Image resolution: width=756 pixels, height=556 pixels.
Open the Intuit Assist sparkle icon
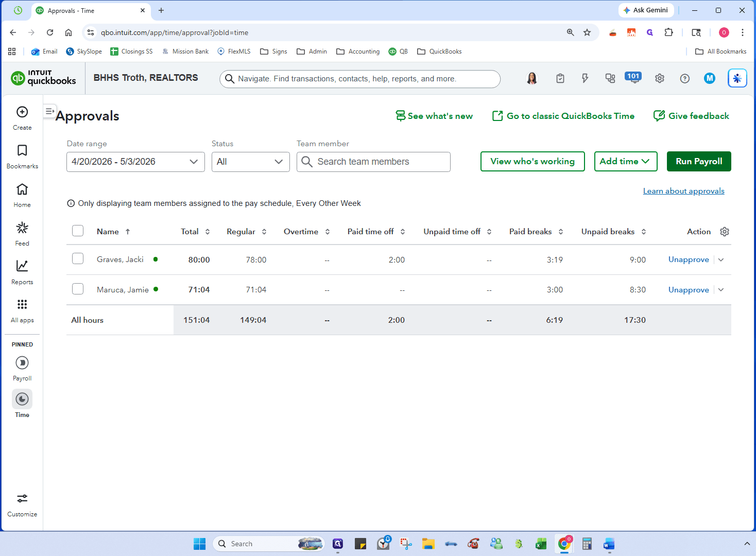coord(737,78)
